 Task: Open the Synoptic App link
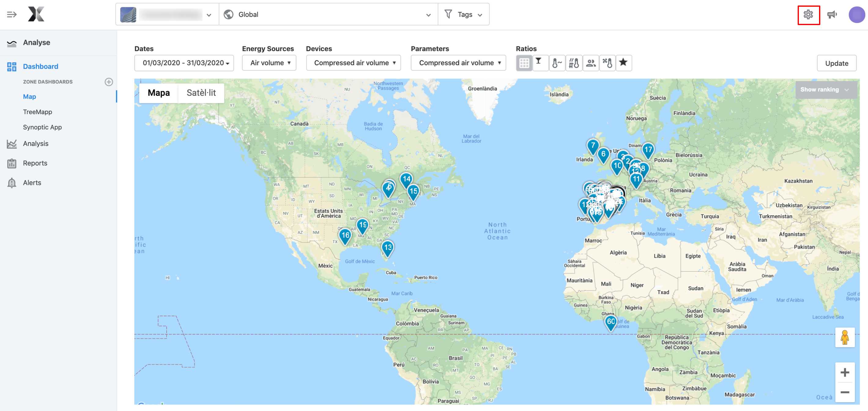43,127
